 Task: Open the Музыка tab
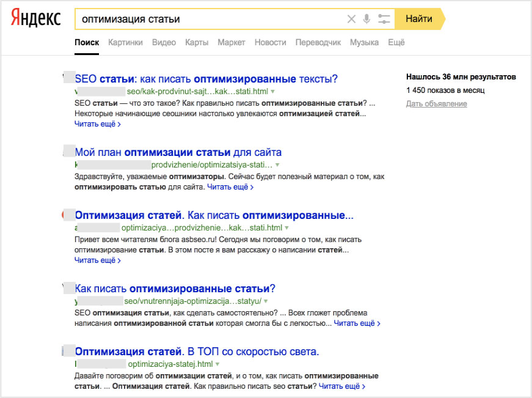(x=365, y=42)
